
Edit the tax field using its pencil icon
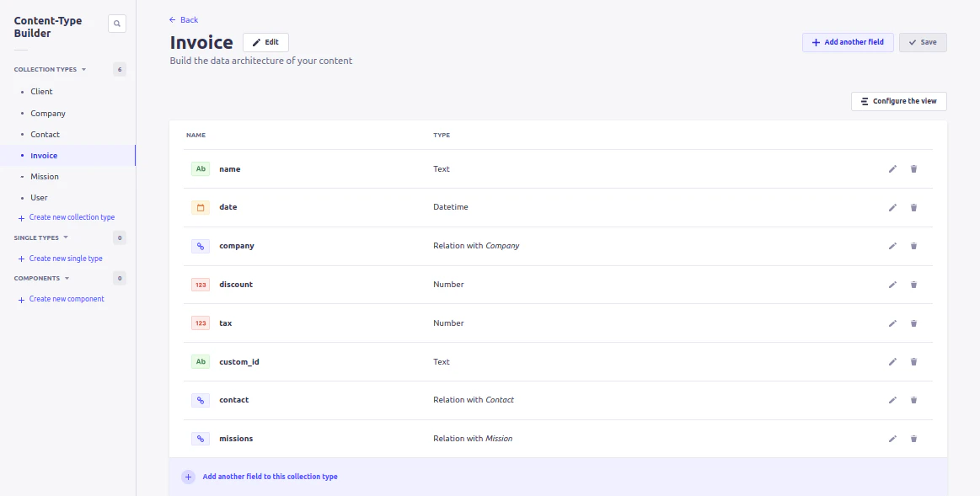[892, 323]
